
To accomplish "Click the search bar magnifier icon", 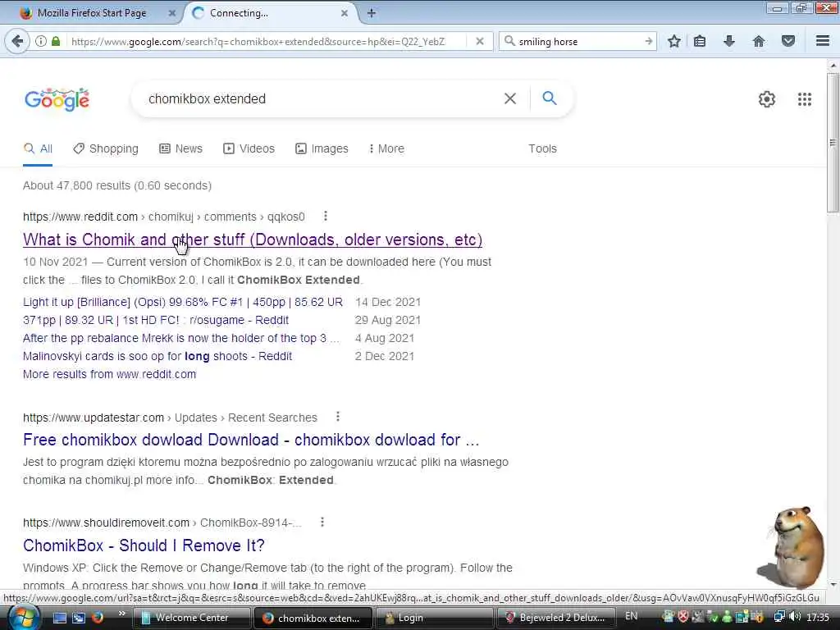I will point(509,41).
